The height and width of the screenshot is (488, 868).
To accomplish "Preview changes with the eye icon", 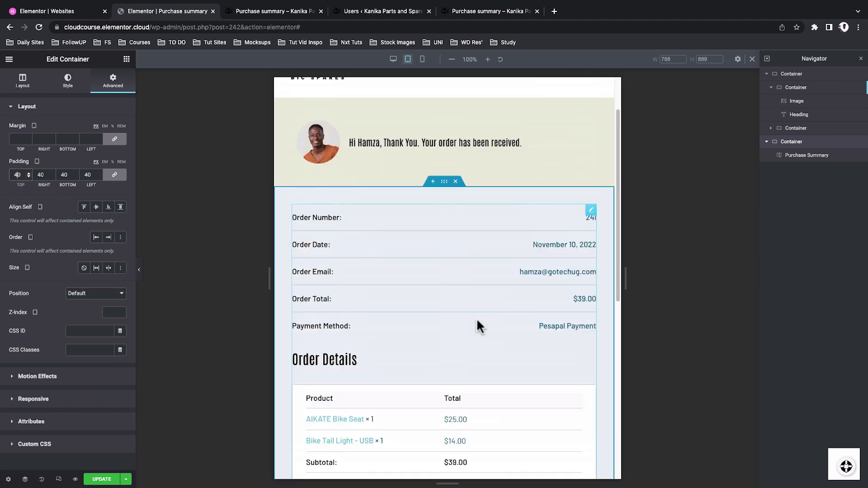I will 75,479.
